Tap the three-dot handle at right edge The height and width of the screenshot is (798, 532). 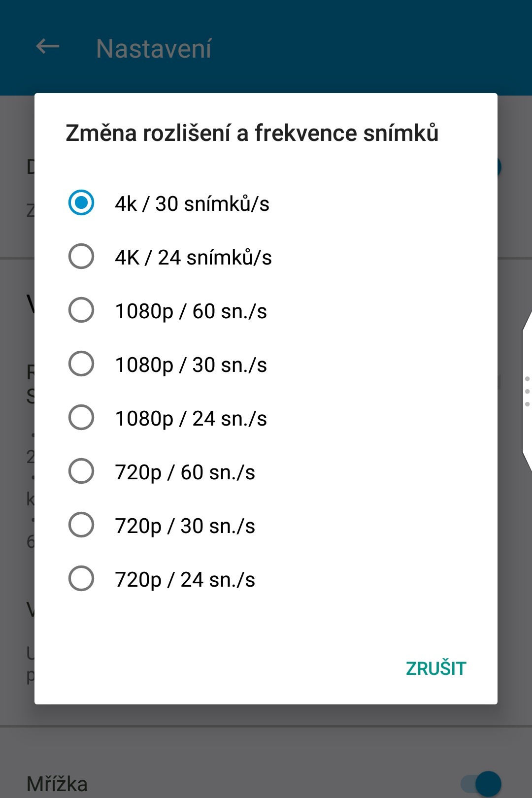[527, 391]
